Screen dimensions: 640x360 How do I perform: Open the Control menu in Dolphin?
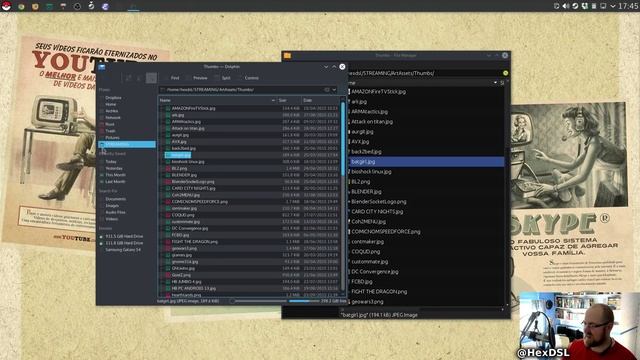[249, 78]
